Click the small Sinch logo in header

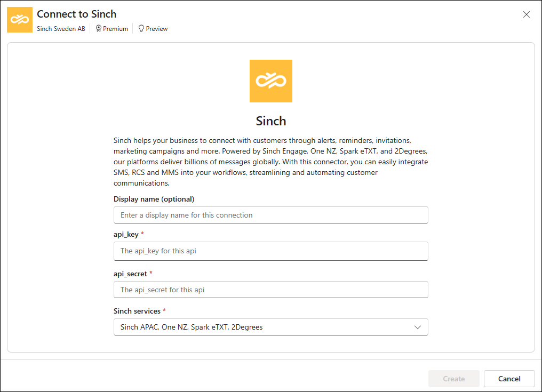tap(20, 20)
